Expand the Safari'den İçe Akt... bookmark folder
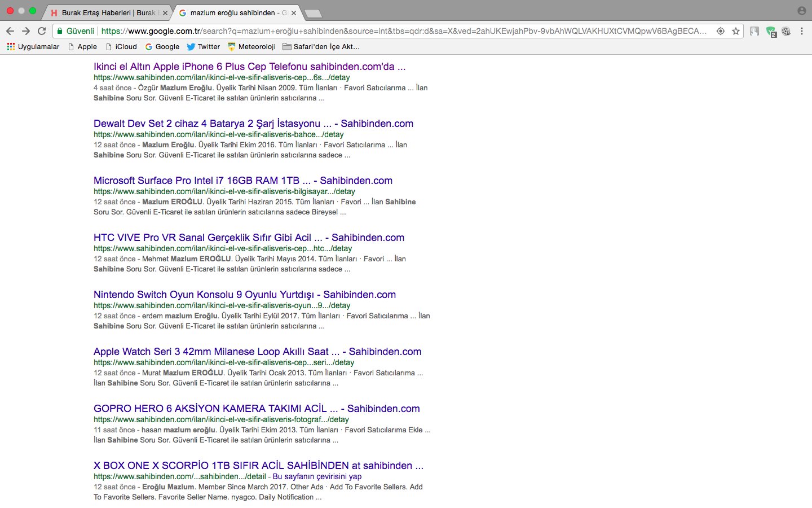The height and width of the screenshot is (508, 812). click(321, 46)
